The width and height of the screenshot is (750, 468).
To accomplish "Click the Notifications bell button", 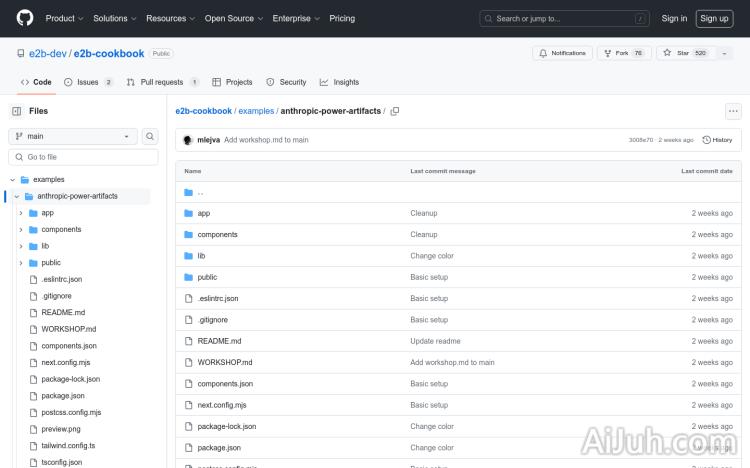I will point(562,53).
